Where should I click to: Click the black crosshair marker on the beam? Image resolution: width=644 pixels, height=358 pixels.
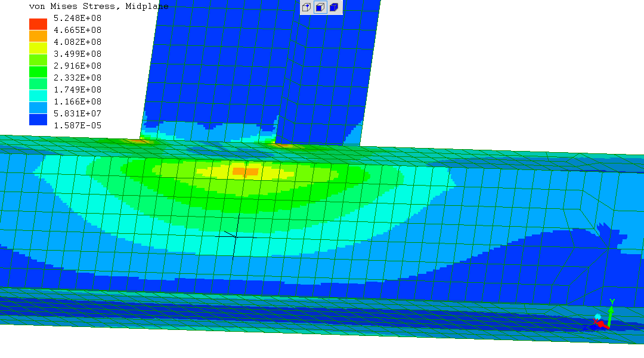236,236
